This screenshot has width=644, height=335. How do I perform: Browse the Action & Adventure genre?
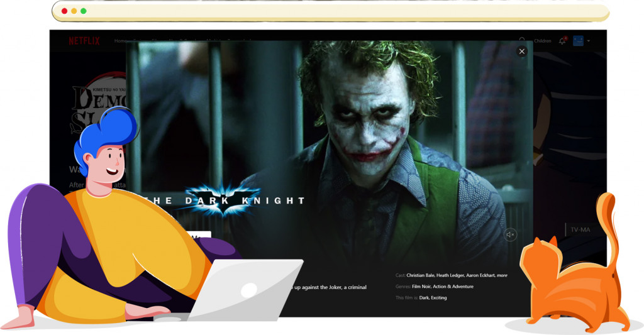pos(453,287)
